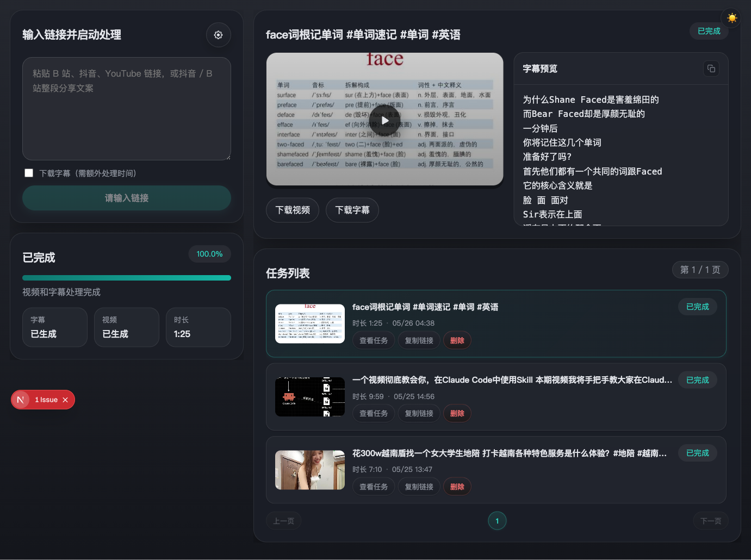The image size is (751, 560).
Task: Click the 下载字幕 button under the video
Action: pyautogui.click(x=352, y=210)
